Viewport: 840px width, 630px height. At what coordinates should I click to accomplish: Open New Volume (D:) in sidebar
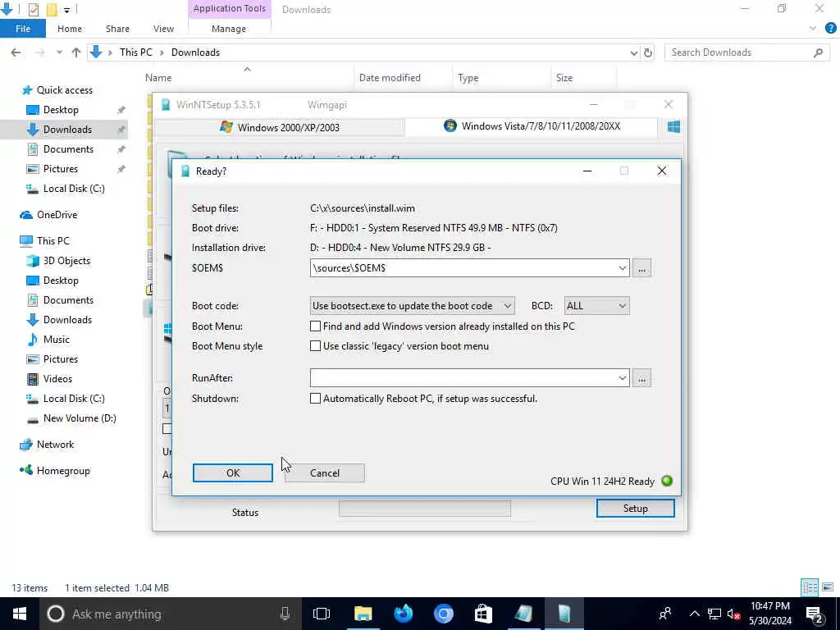pos(80,418)
